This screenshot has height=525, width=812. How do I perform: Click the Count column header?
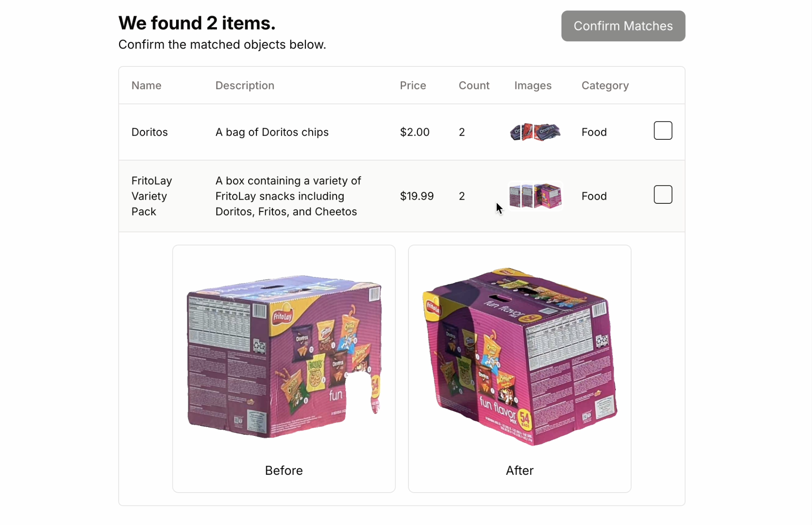pos(474,85)
